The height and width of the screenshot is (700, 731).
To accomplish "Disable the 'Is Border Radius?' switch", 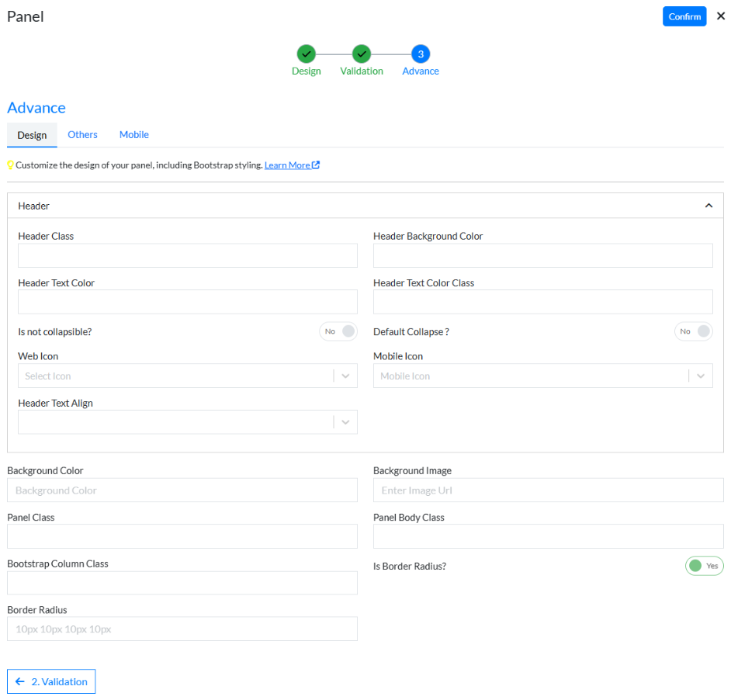I will (704, 566).
